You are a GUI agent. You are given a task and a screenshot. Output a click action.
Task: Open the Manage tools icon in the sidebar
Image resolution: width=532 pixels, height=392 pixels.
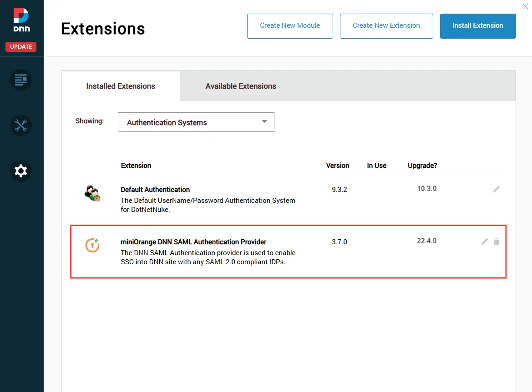click(21, 126)
